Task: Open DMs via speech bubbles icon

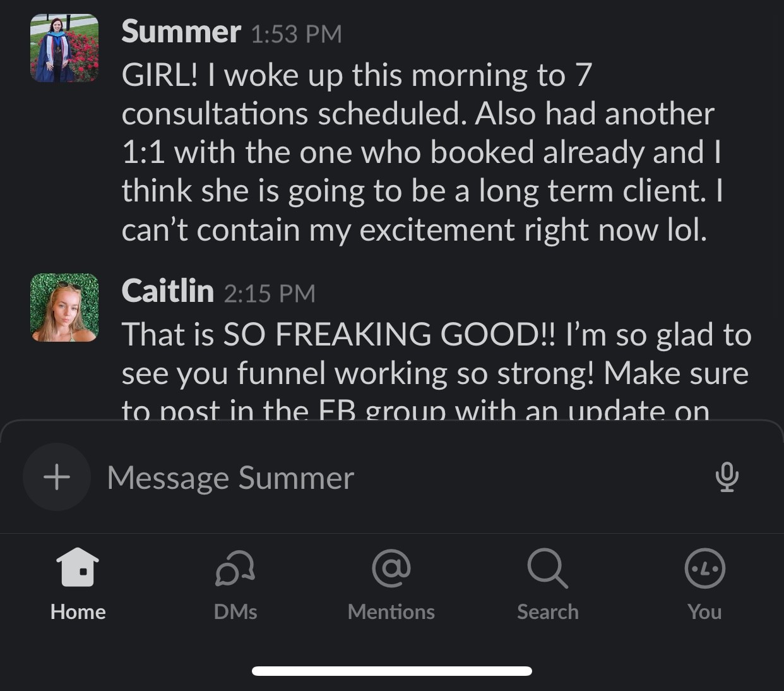Action: pyautogui.click(x=235, y=568)
